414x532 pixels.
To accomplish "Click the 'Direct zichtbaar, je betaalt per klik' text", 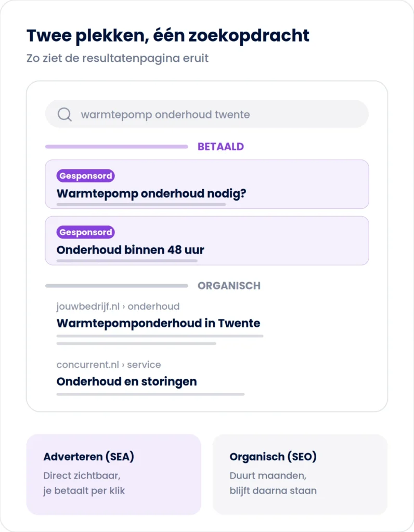I will coord(84,483).
